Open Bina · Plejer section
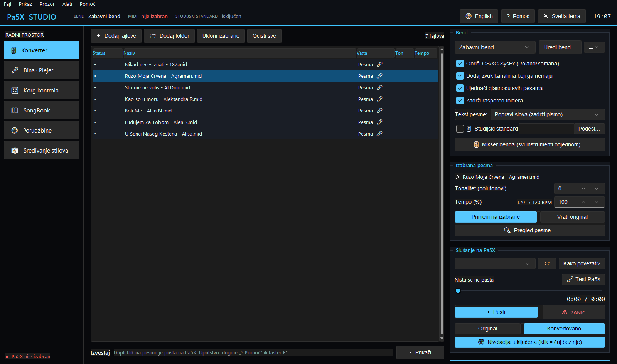 click(42, 70)
